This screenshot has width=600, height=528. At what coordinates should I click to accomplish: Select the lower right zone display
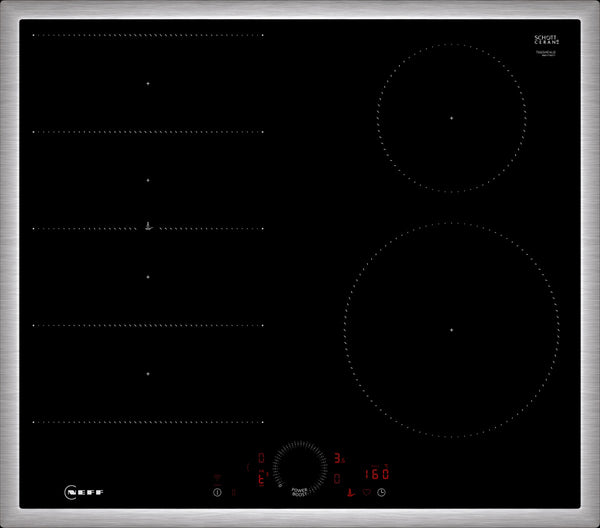(337, 478)
